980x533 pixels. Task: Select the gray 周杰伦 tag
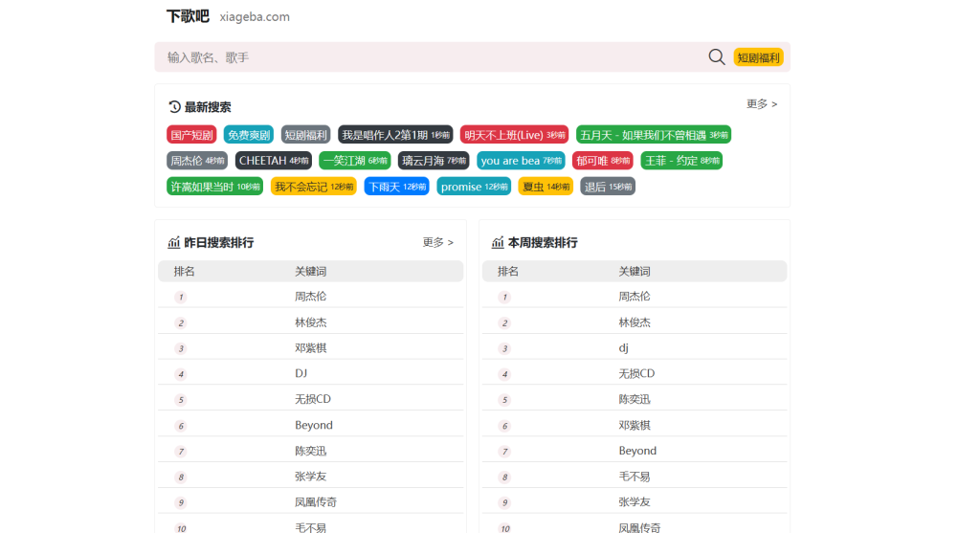pos(197,161)
